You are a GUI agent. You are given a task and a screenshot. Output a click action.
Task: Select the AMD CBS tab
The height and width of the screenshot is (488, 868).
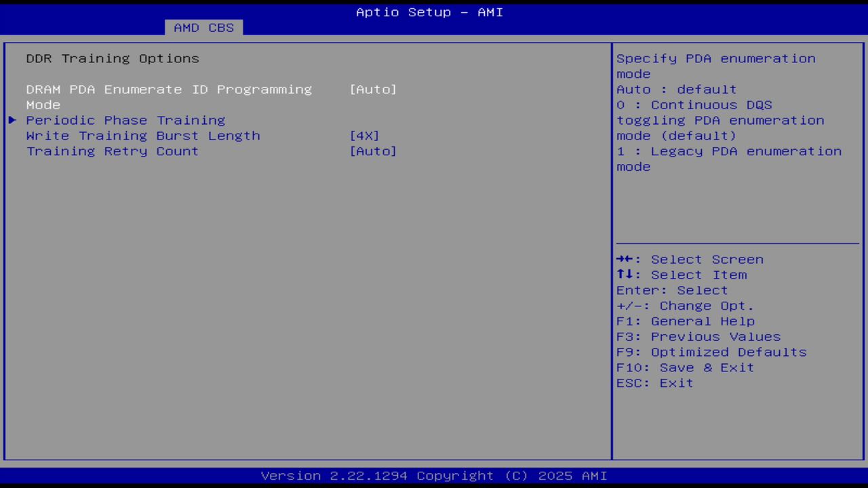tap(203, 28)
